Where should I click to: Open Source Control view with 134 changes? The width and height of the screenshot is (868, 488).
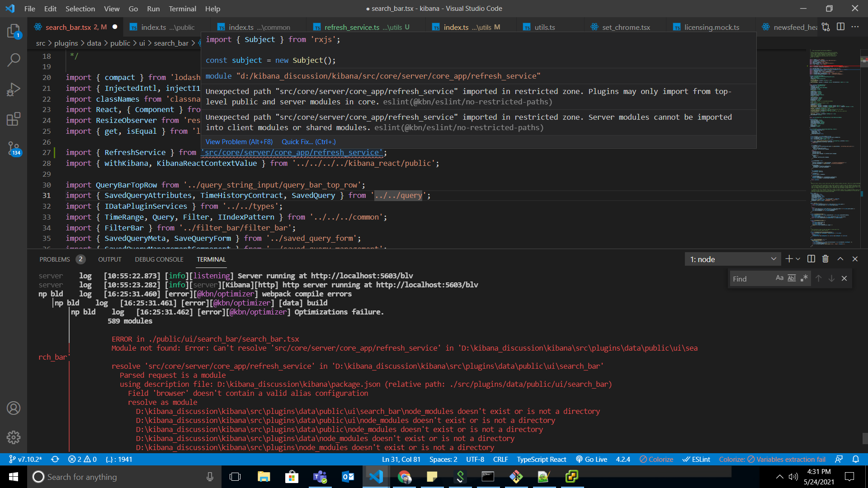[14, 148]
